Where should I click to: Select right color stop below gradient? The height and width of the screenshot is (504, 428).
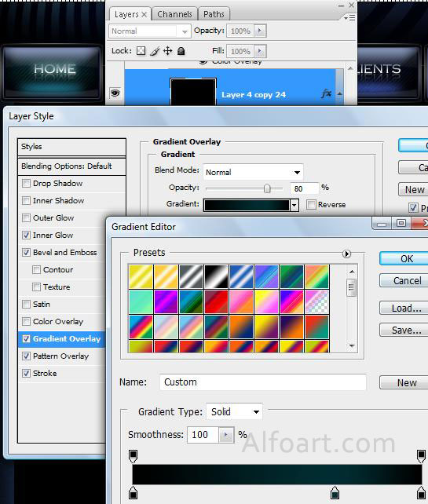(421, 493)
